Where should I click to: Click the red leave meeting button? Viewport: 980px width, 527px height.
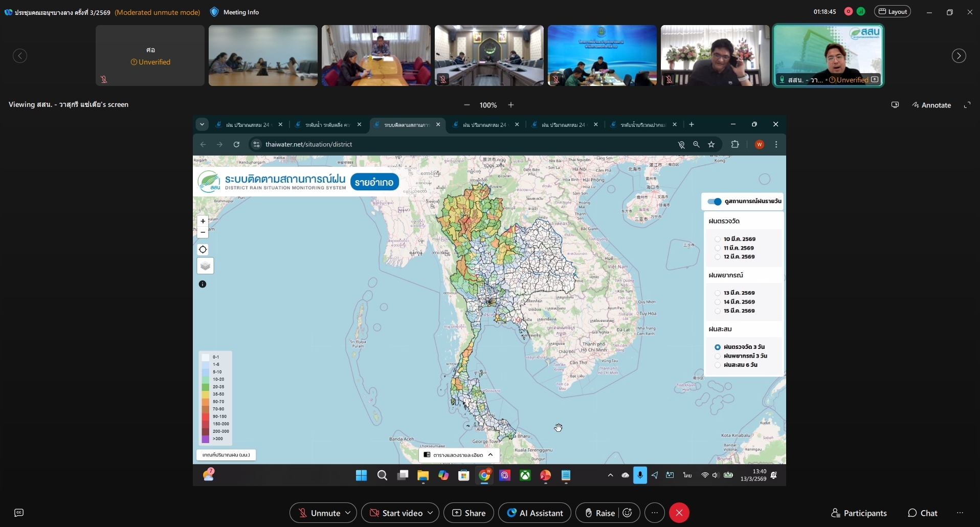pos(679,513)
